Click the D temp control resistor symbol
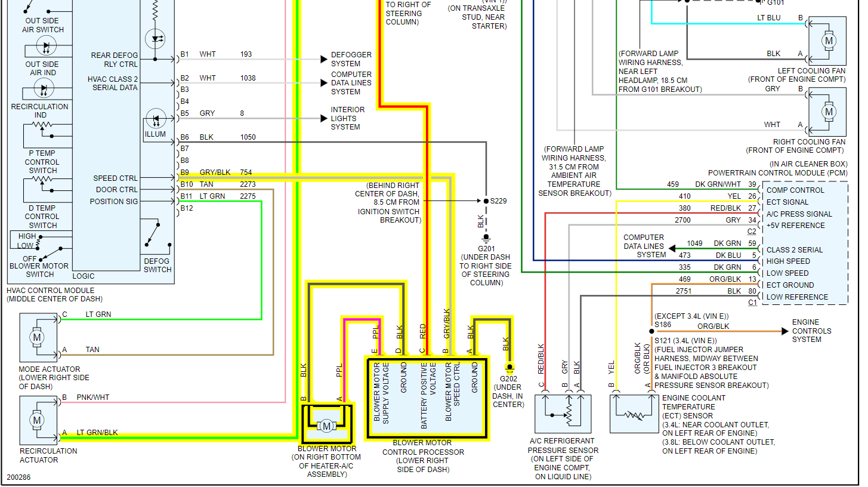This screenshot has height=487, width=868. [43, 180]
